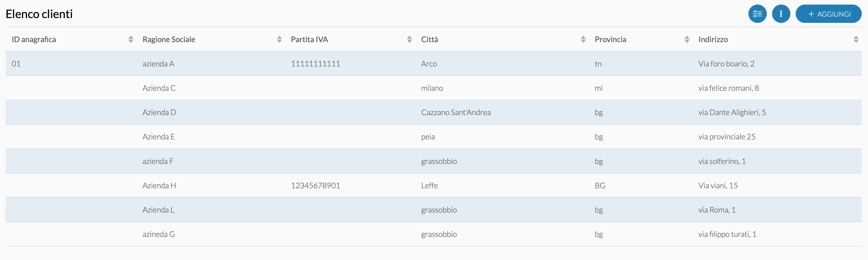Image resolution: width=868 pixels, height=260 pixels.
Task: Click the Ragione Sociale column header
Action: [x=169, y=39]
